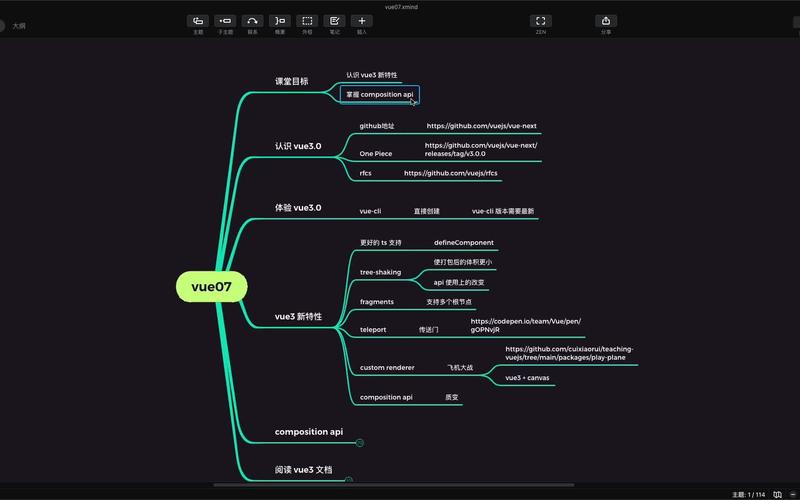Switch to the Outline (大纲) view
This screenshot has width=800, height=500.
pos(19,26)
